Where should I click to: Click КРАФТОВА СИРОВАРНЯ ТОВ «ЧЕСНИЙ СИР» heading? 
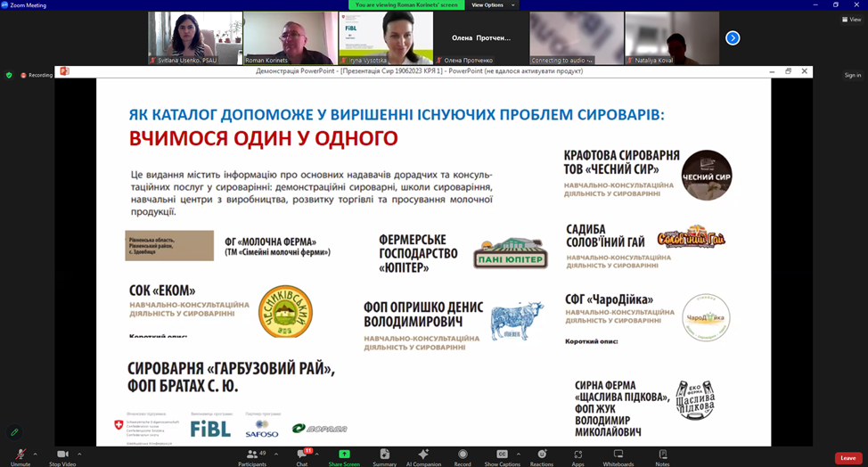pos(622,162)
